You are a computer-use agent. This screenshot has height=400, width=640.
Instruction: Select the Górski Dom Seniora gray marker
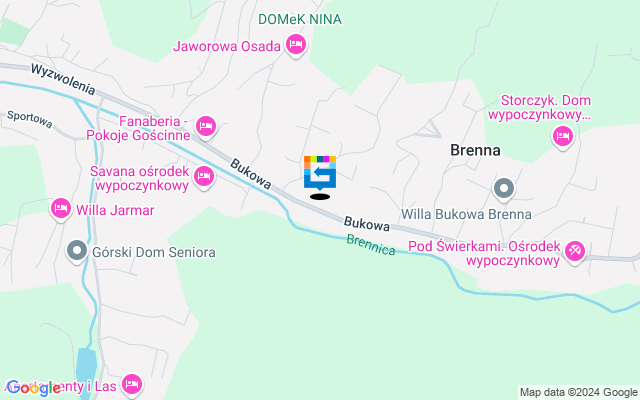(77, 251)
